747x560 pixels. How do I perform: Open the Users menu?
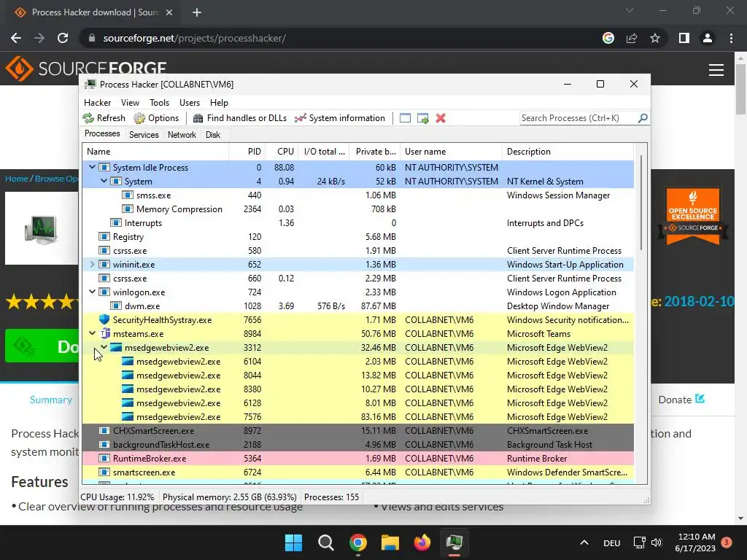tap(190, 102)
